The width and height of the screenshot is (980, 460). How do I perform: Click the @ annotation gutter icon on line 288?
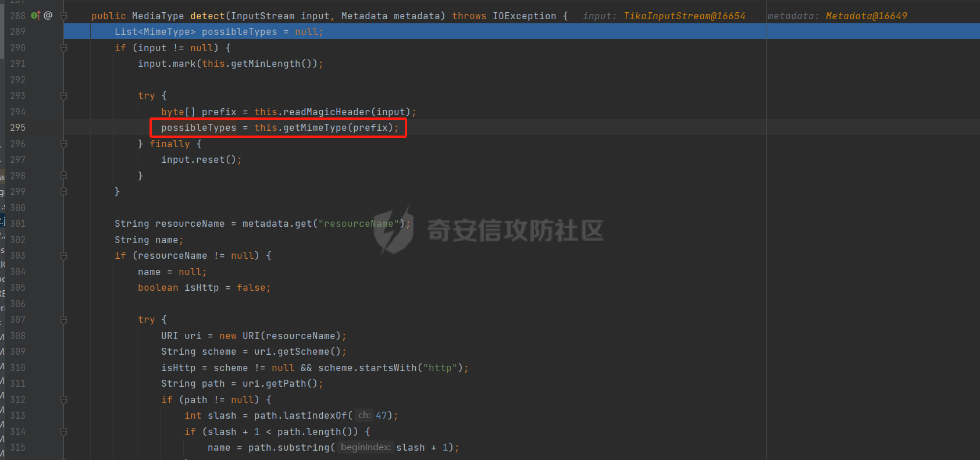click(48, 16)
